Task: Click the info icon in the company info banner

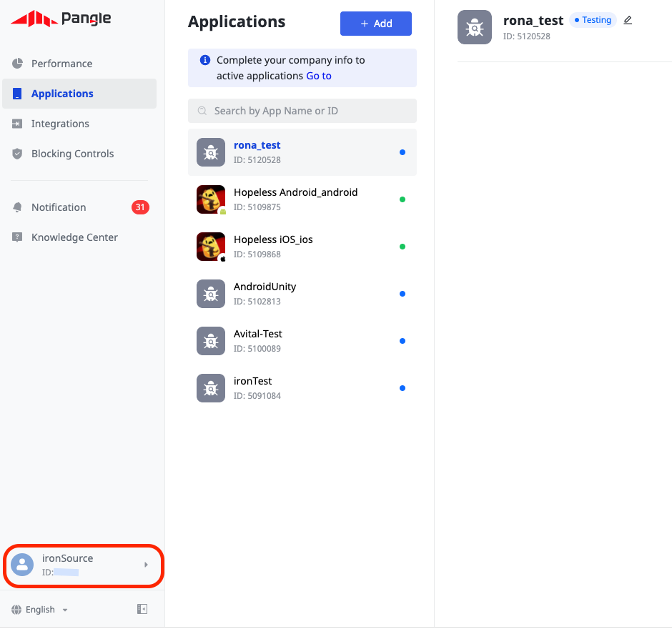Action: click(205, 60)
